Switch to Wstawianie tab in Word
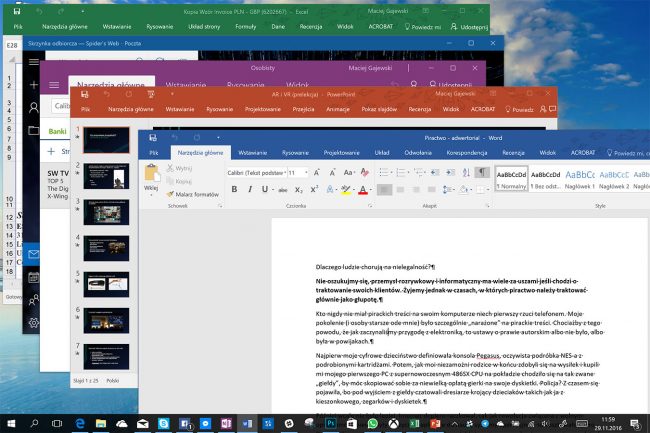Image resolution: width=650 pixels, height=433 pixels. [252, 153]
